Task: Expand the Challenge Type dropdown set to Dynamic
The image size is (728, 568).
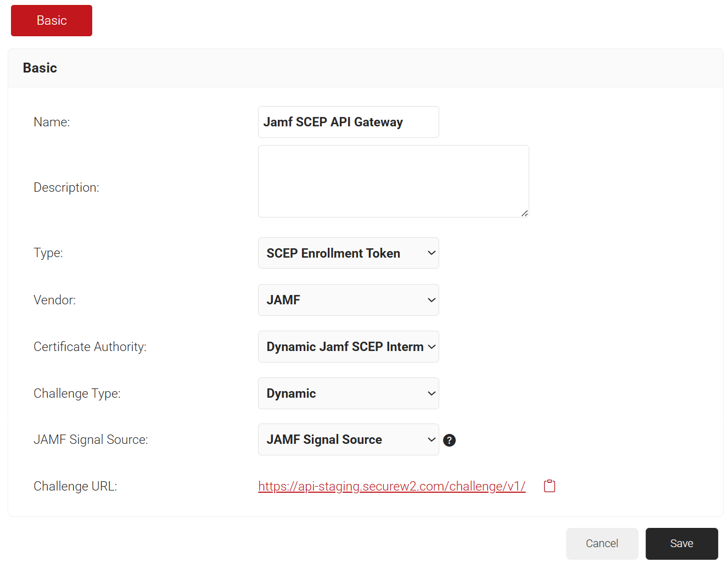Action: [348, 393]
